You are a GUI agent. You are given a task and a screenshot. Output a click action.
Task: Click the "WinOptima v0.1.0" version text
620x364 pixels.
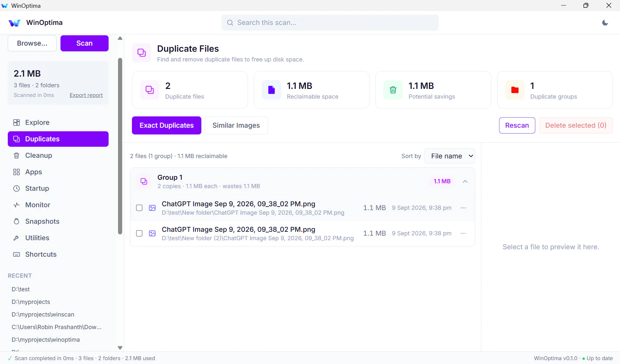pyautogui.click(x=555, y=358)
